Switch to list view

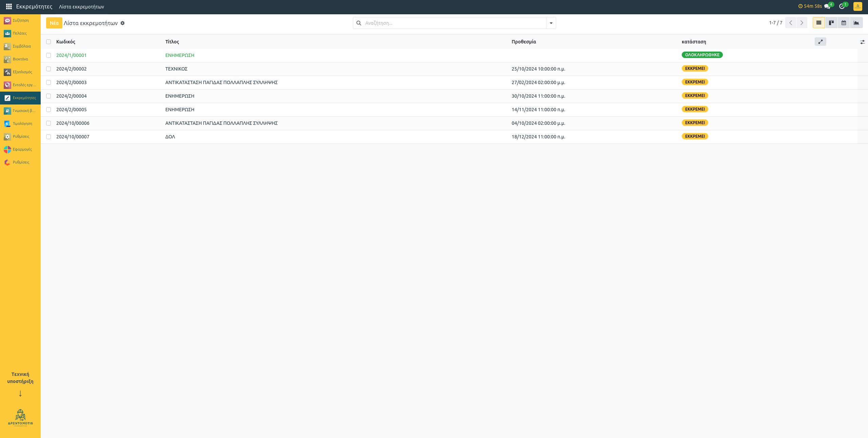[x=818, y=23]
